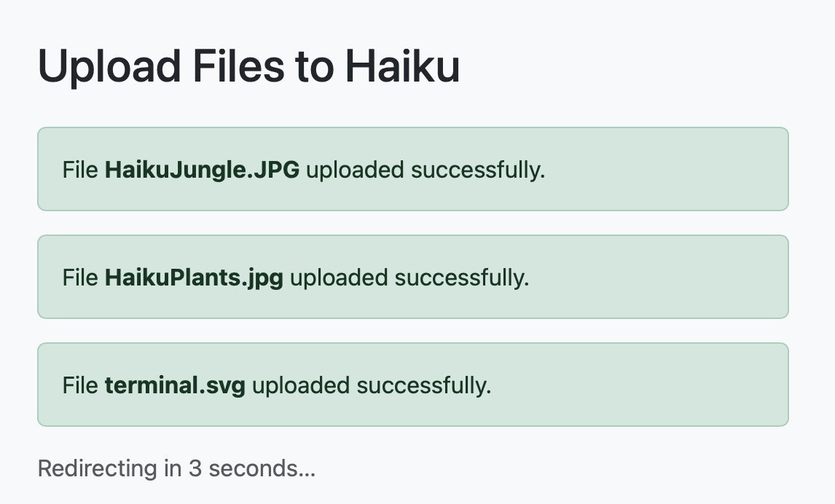Image resolution: width=835 pixels, height=504 pixels.
Task: Select the HaikuPlants.jpg file name
Action: pos(194,277)
